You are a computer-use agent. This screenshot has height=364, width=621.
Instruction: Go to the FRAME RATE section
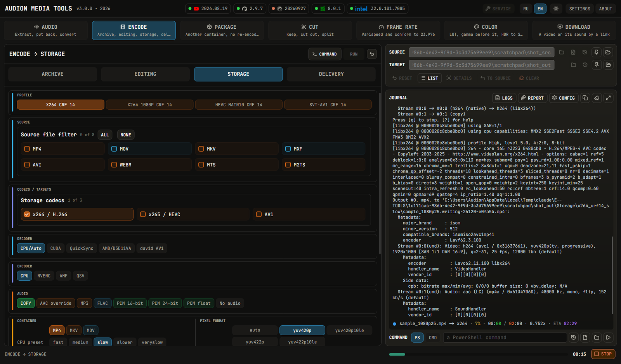(x=398, y=30)
